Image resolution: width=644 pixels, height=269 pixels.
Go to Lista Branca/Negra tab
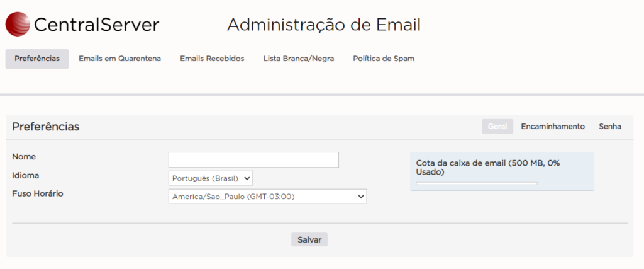coord(298,59)
